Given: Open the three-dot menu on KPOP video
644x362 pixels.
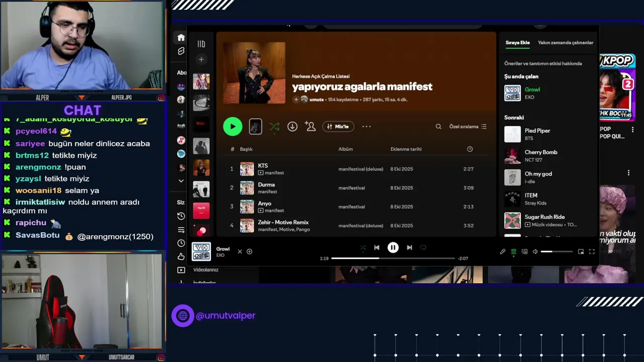Looking at the screenshot, I should click(632, 129).
